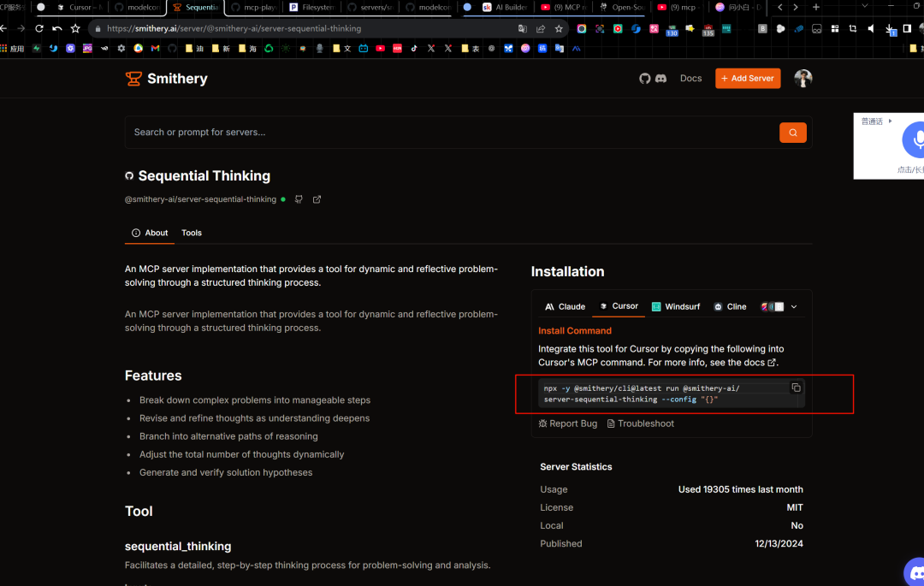Expand more installation clients dropdown
Viewport: 924px width, 586px height.
[x=794, y=306]
